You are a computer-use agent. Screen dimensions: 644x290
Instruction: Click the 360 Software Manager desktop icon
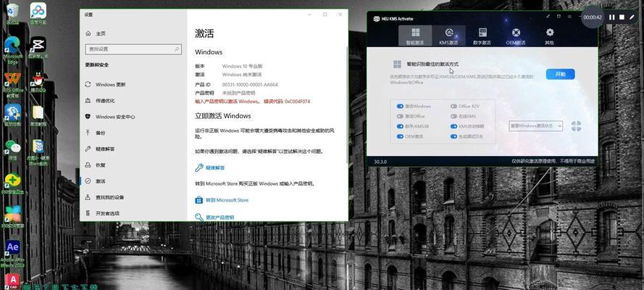point(13,217)
